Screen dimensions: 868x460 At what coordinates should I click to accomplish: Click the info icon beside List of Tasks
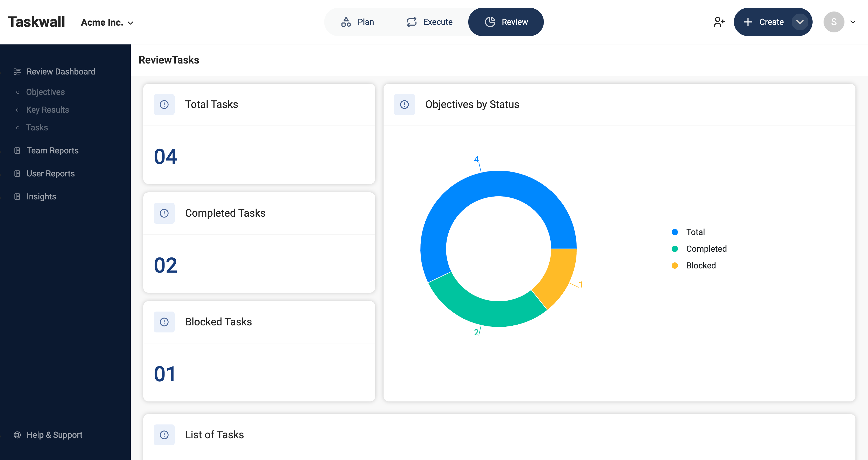(164, 435)
